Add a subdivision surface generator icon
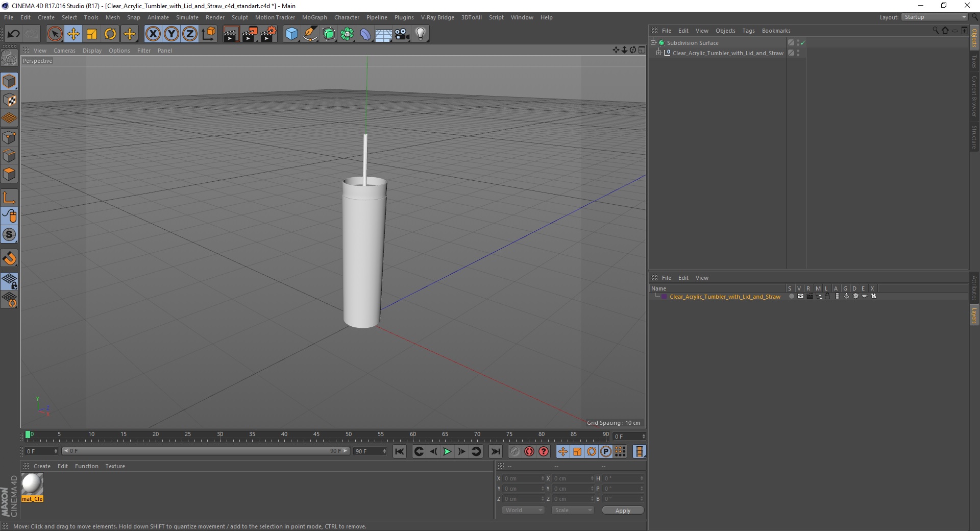Image resolution: width=980 pixels, height=531 pixels. tap(329, 34)
